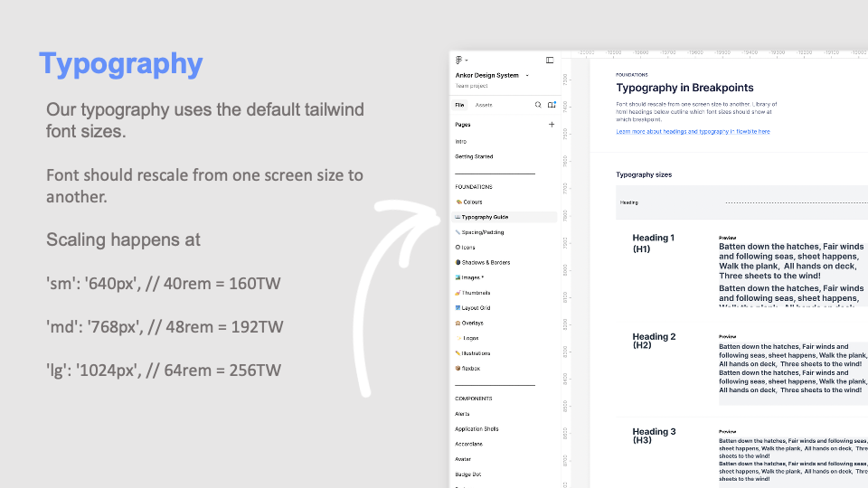
Task: Switch to the Assets tab
Action: tap(484, 105)
